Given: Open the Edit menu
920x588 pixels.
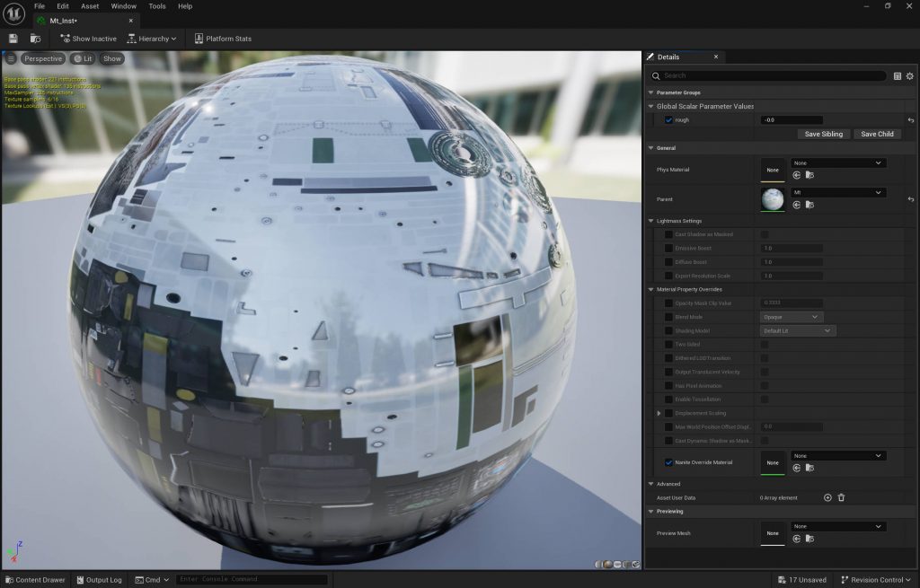Looking at the screenshot, I should (x=63, y=6).
